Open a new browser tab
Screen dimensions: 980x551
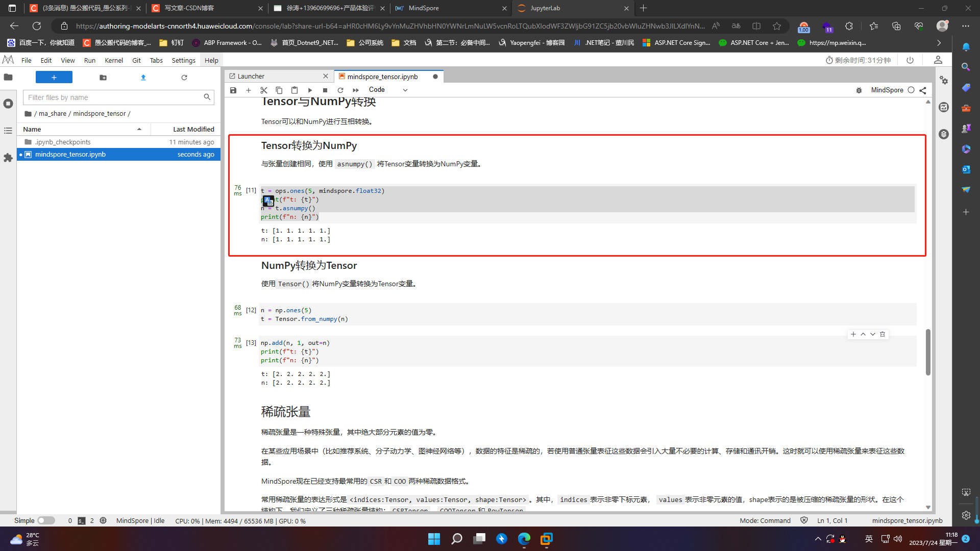coord(644,8)
